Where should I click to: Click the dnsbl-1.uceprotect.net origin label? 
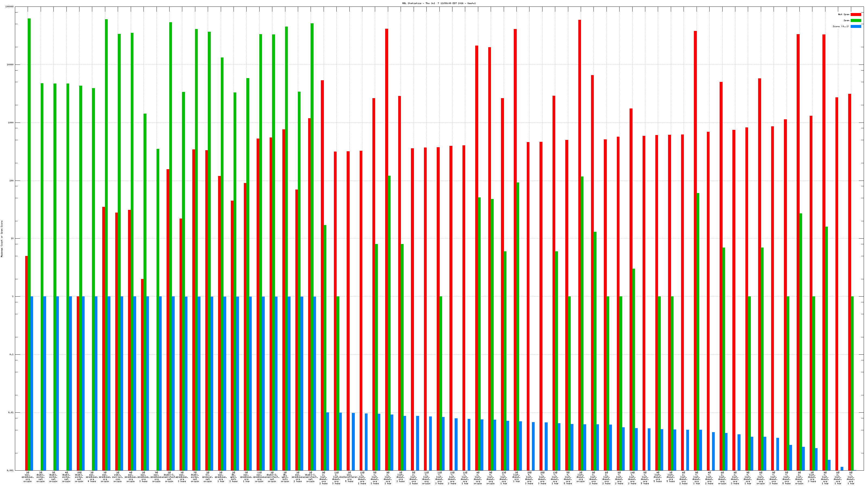click(x=310, y=477)
